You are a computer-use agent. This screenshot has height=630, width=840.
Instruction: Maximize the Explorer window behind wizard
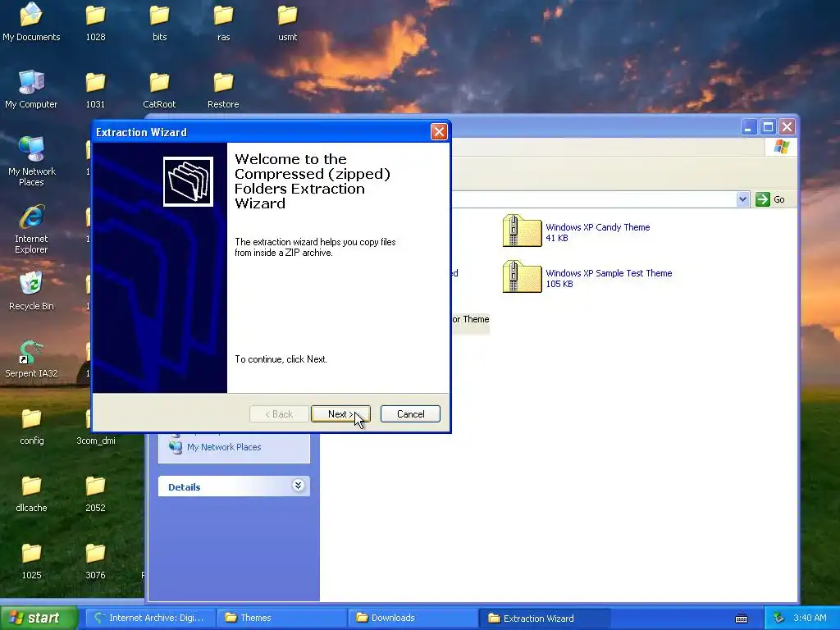(768, 127)
